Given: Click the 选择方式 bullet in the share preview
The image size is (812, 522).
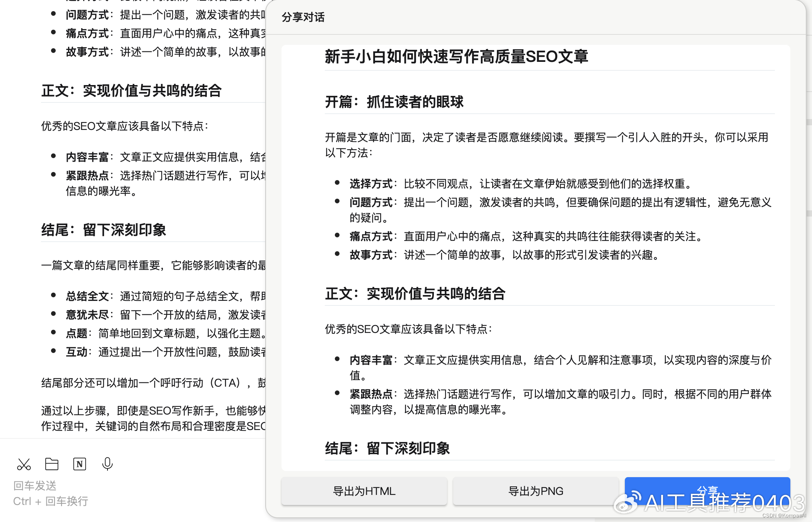Looking at the screenshot, I should [371, 184].
